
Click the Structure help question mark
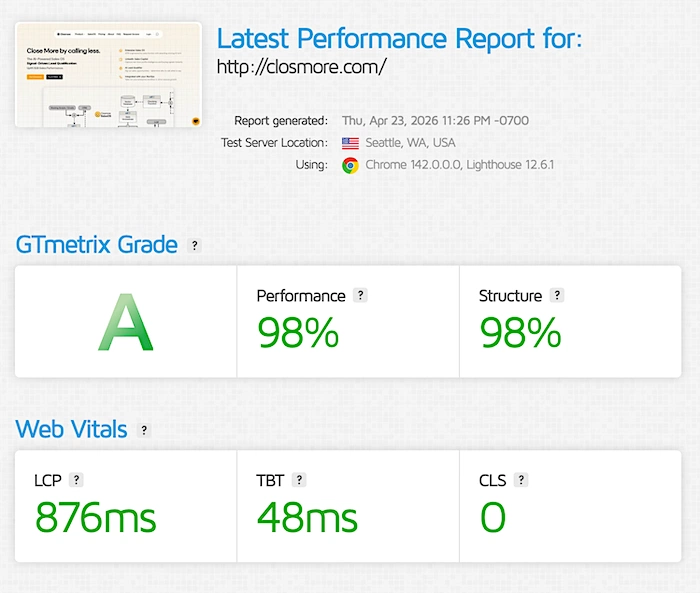tap(557, 295)
